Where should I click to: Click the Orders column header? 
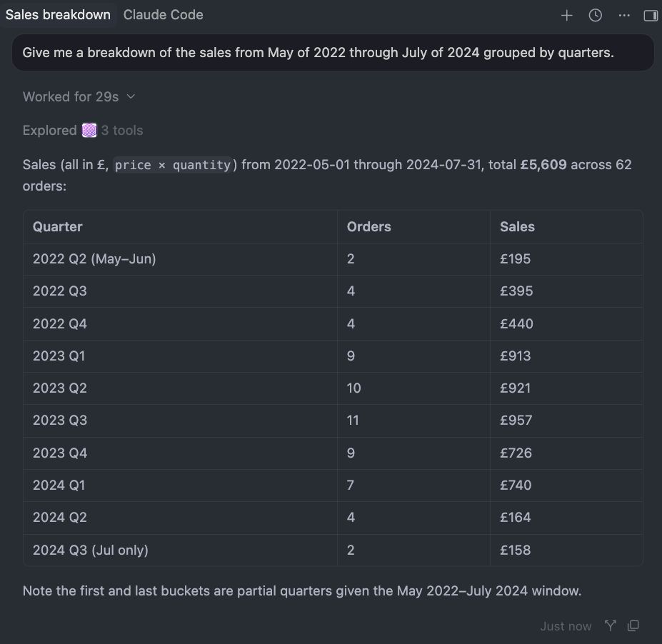pyautogui.click(x=368, y=226)
